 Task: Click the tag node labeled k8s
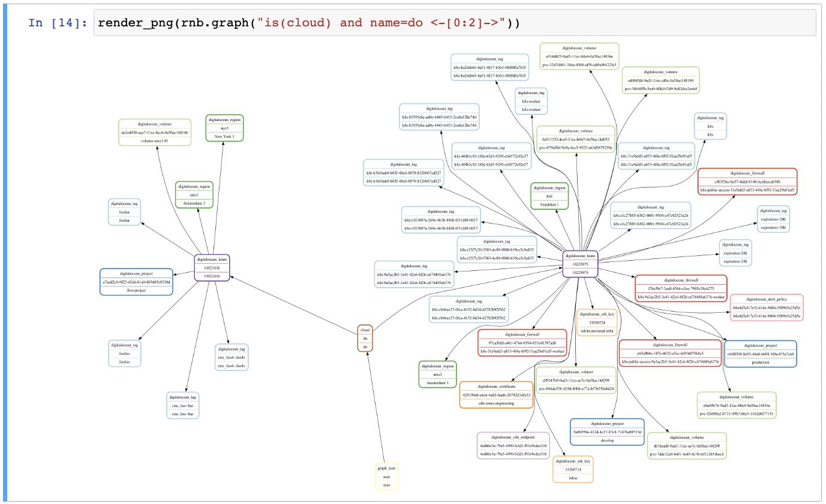coord(710,126)
